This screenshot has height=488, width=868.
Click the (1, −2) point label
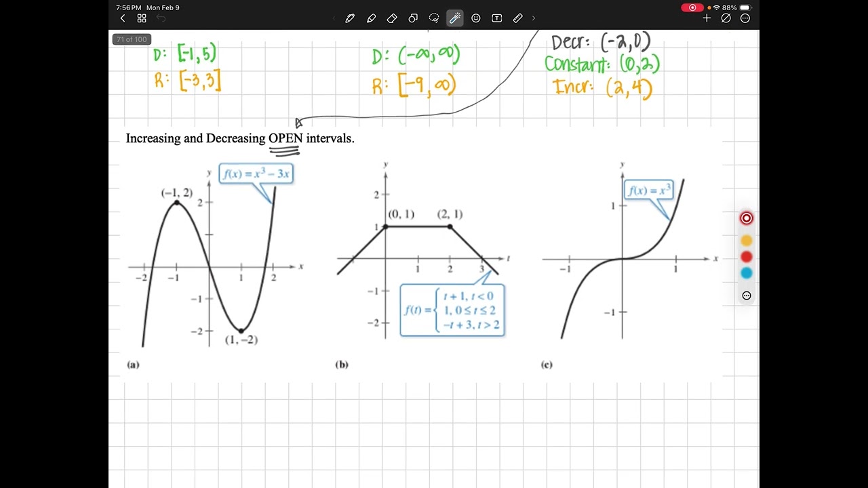(x=241, y=340)
